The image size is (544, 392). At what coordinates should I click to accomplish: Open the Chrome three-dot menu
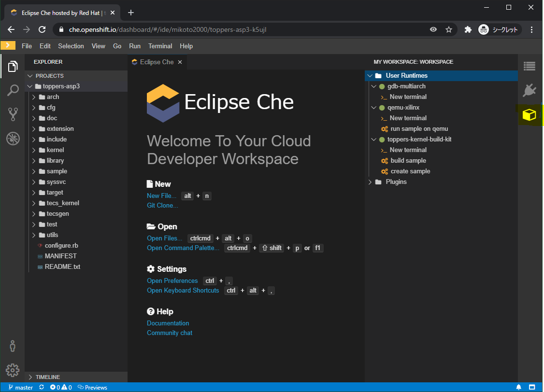[531, 29]
